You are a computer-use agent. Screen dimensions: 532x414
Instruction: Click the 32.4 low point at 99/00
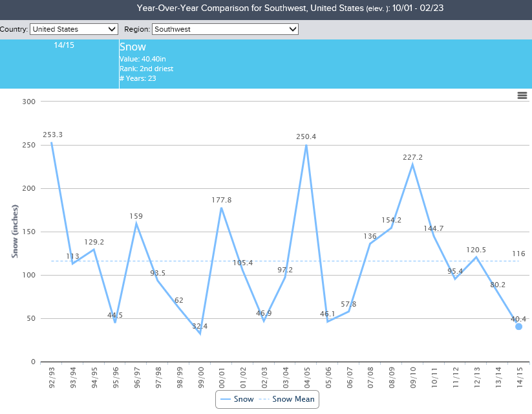coord(200,334)
